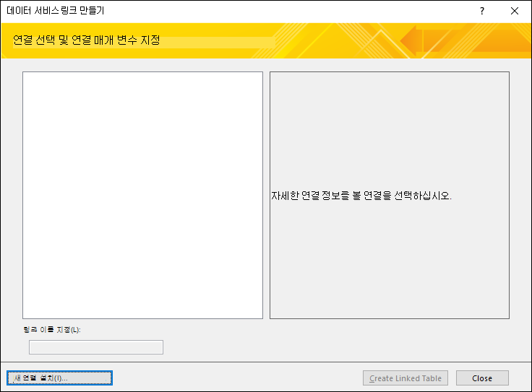The width and height of the screenshot is (532, 392).
Task: Click the 자세한 연결 정보를 볼 연결을 선택하십시오 text
Action: tap(361, 196)
